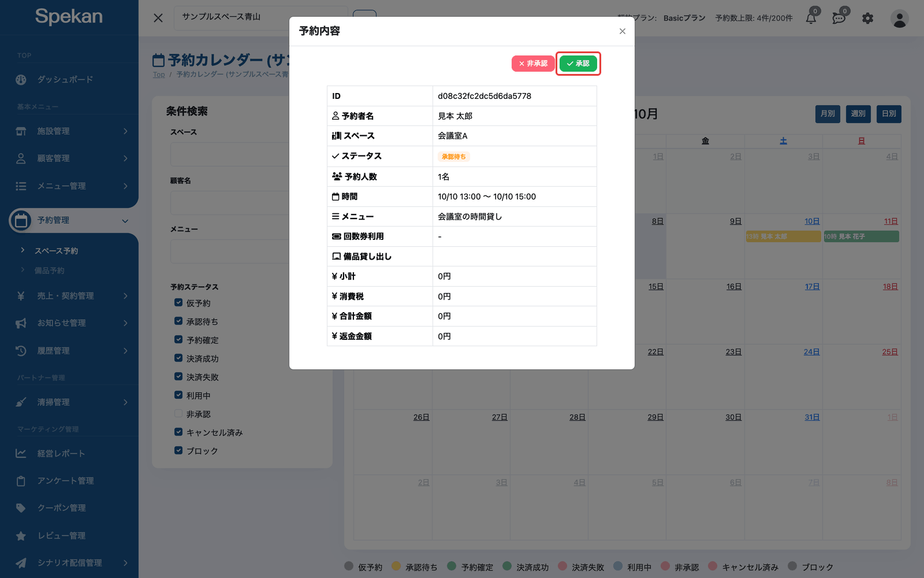The width and height of the screenshot is (924, 578).
Task: Open 備品予約 submenu item
Action: point(49,271)
